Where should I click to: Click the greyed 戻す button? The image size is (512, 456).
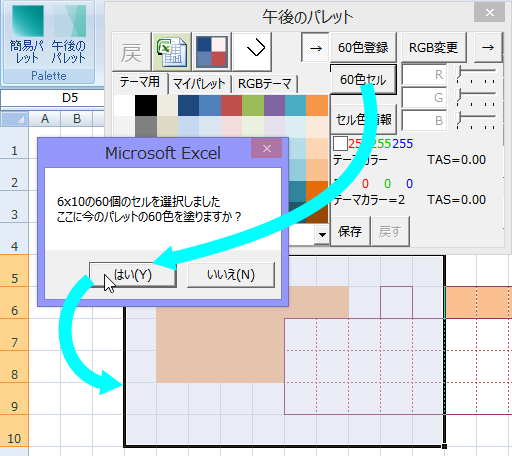[x=390, y=231]
